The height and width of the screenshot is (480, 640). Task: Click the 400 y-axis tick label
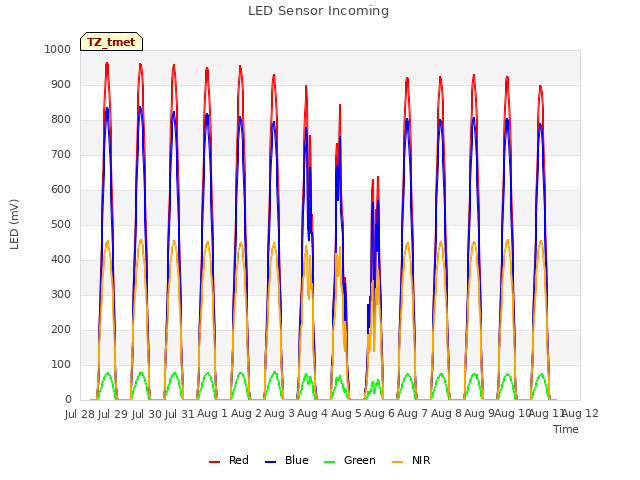point(61,260)
